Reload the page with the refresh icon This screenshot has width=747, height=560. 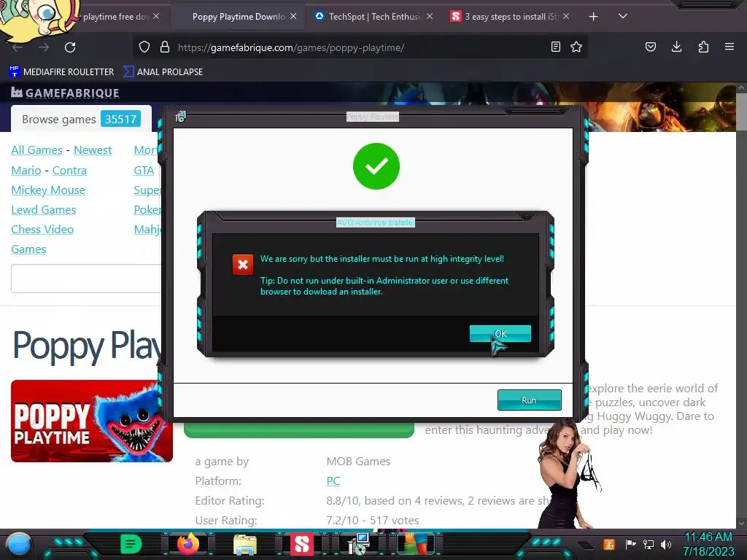(x=70, y=47)
